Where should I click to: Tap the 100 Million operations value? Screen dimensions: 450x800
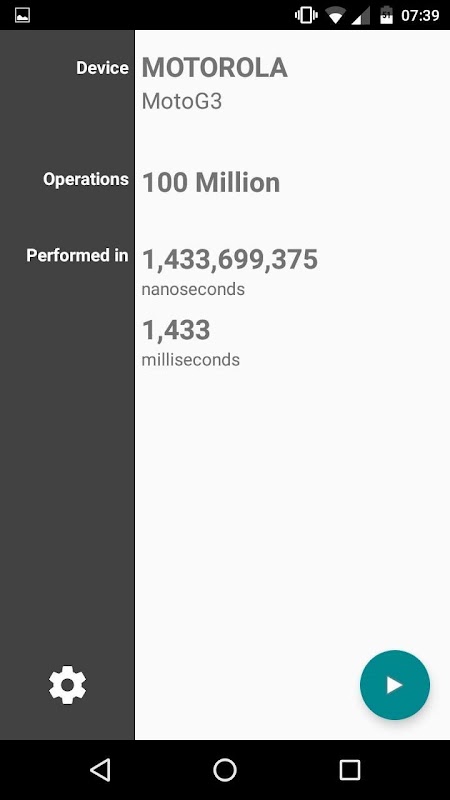click(211, 183)
